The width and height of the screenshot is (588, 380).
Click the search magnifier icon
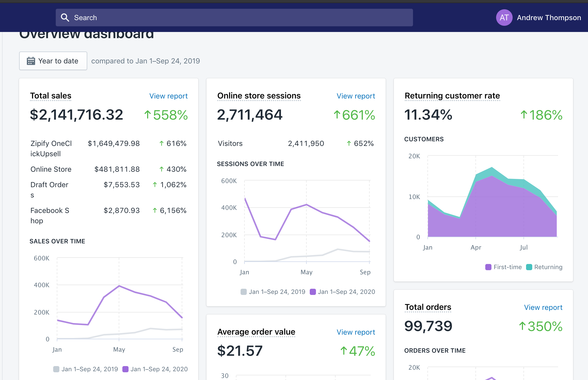coord(65,18)
